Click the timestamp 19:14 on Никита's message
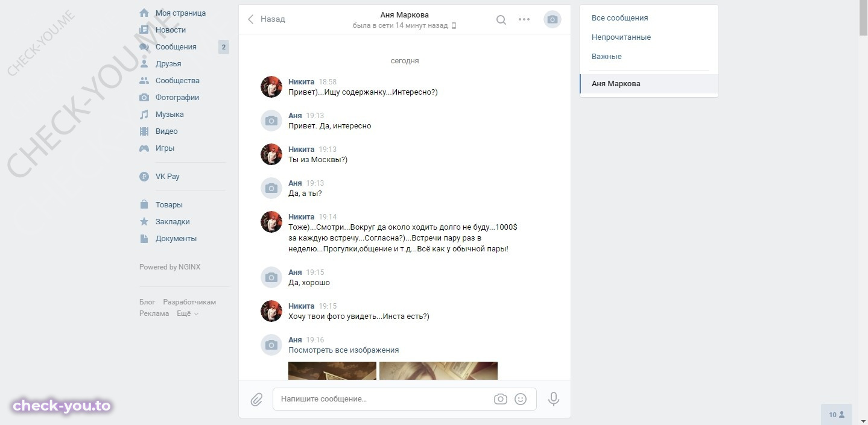868x425 pixels. click(328, 217)
